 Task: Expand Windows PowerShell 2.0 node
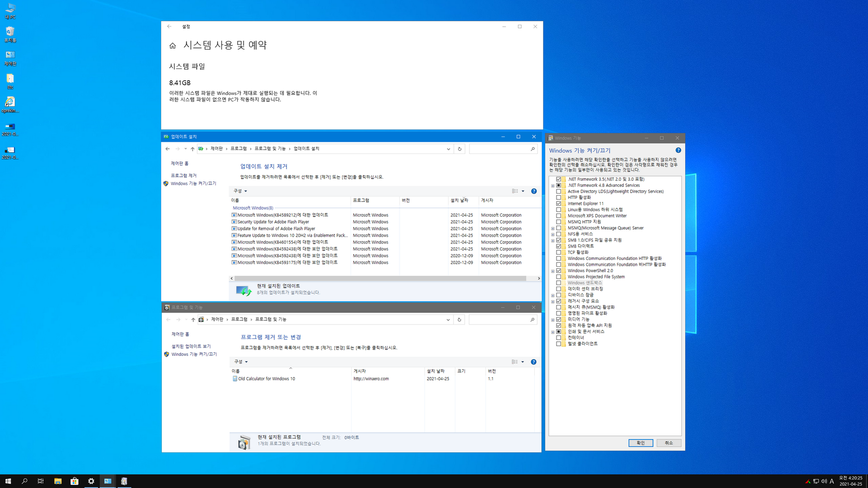point(553,271)
